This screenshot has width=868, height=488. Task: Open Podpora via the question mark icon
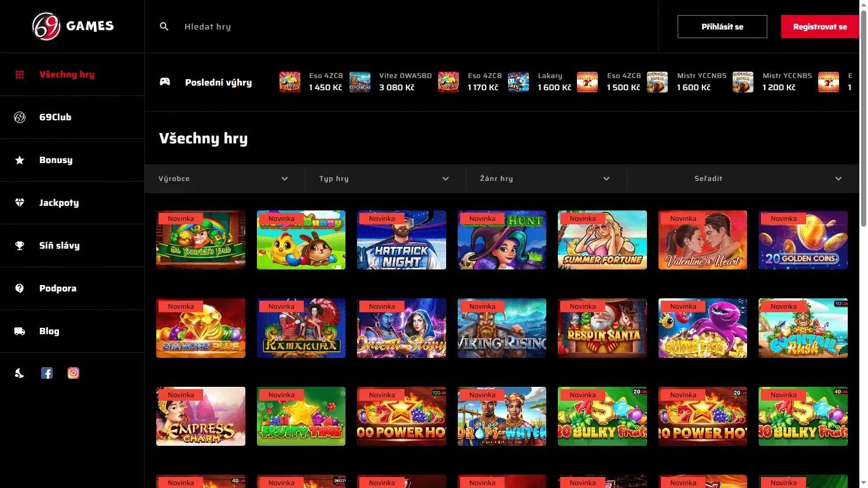[x=19, y=288]
